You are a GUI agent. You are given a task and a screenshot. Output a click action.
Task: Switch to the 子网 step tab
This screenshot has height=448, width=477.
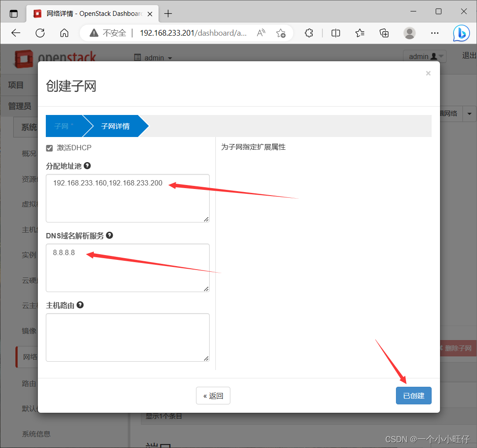click(x=64, y=126)
